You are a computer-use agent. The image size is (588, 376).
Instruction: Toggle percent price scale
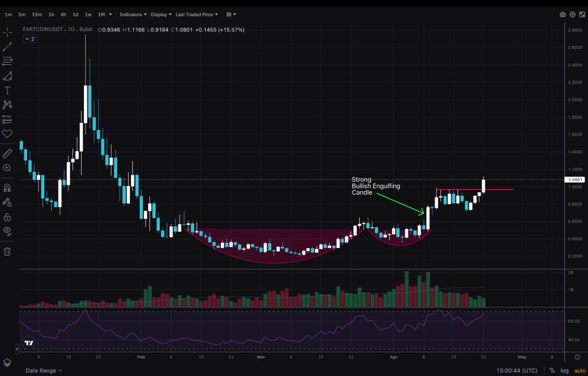(x=552, y=370)
